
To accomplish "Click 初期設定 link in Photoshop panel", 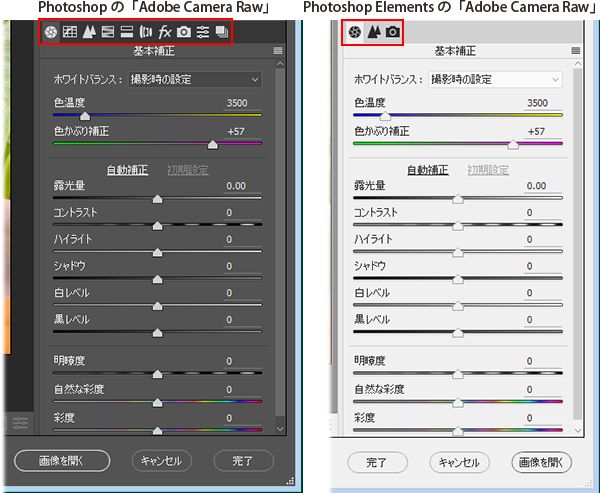I will point(188,170).
